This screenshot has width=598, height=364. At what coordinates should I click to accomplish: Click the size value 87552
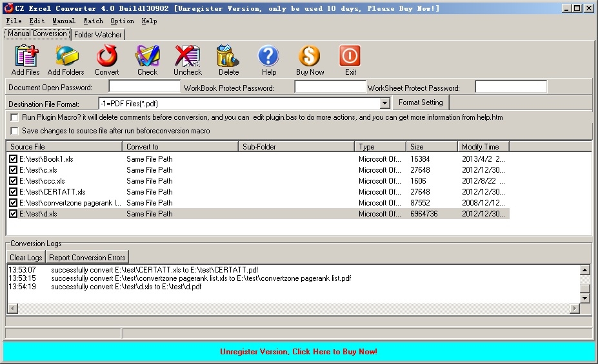pyautogui.click(x=420, y=202)
